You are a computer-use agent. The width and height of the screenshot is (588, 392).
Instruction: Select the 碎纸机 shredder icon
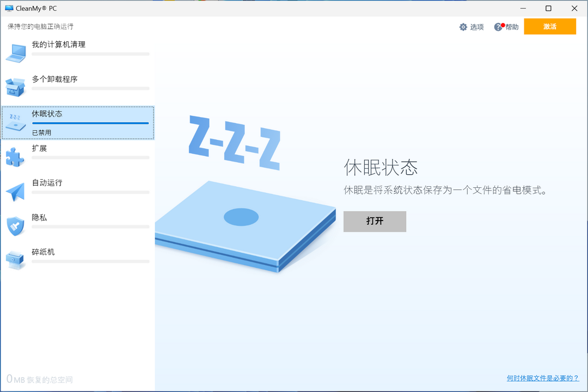(16, 259)
